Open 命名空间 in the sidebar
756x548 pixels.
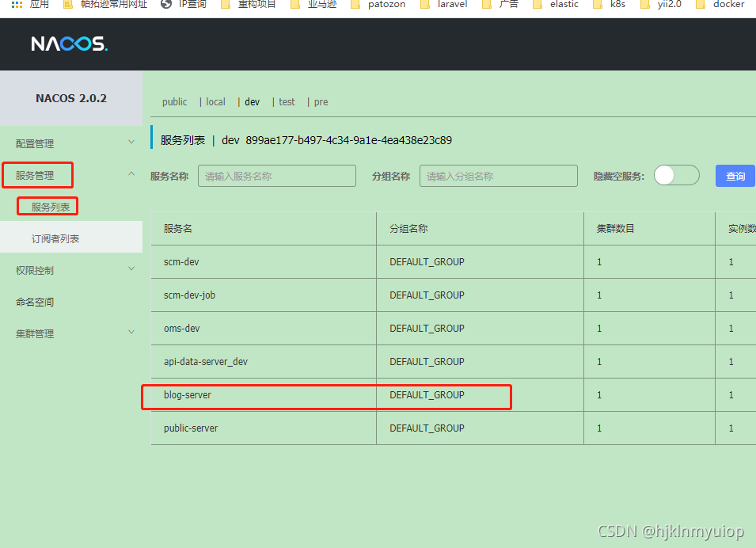coord(35,302)
